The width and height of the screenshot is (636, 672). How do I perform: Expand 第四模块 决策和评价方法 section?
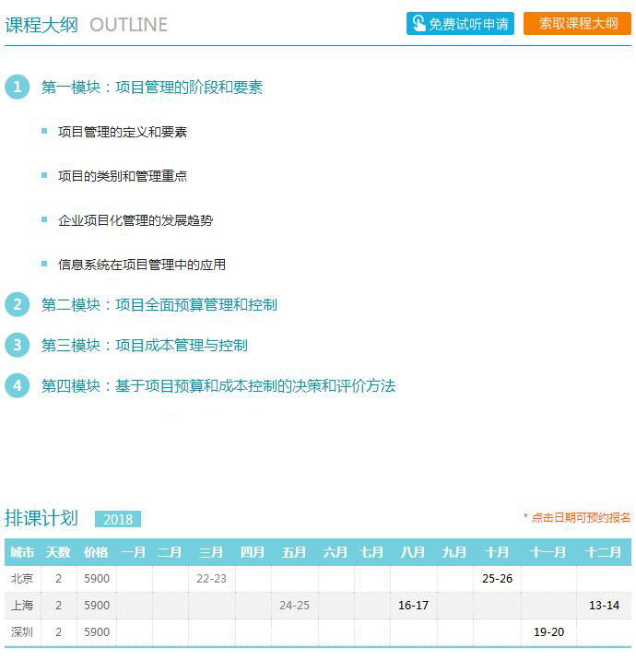pyautogui.click(x=218, y=385)
